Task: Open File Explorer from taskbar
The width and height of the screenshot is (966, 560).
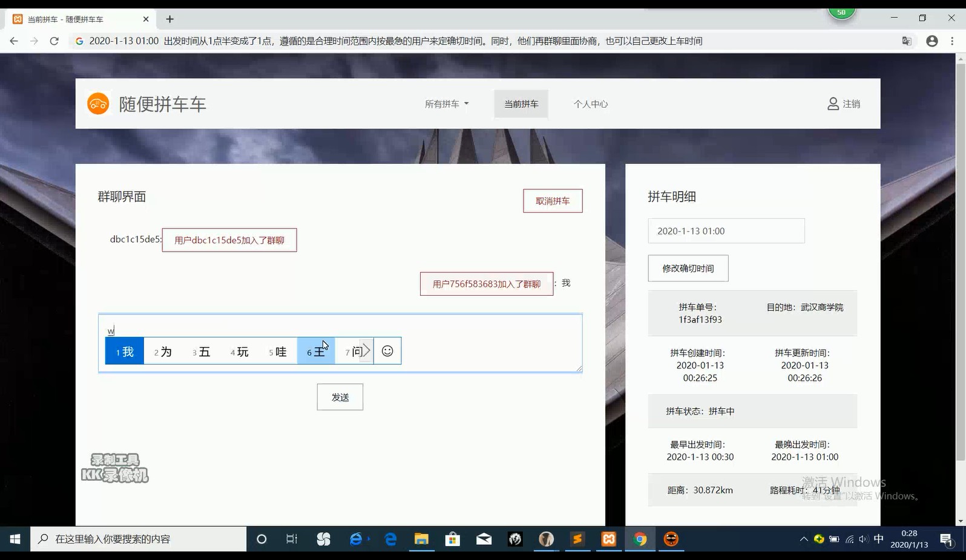Action: coord(421,539)
